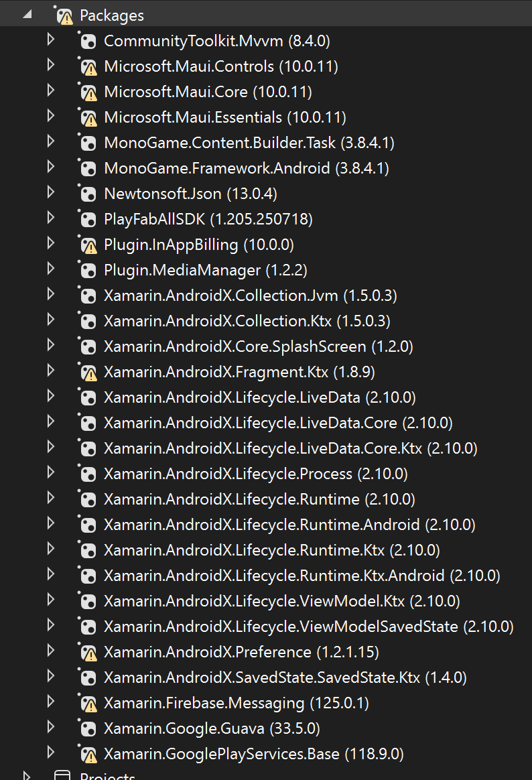This screenshot has height=780, width=532.
Task: Select Xamarin.AndroidX.Lifecycle.LiveData.Core.Ktx (2.10.0)
Action: [x=290, y=448]
